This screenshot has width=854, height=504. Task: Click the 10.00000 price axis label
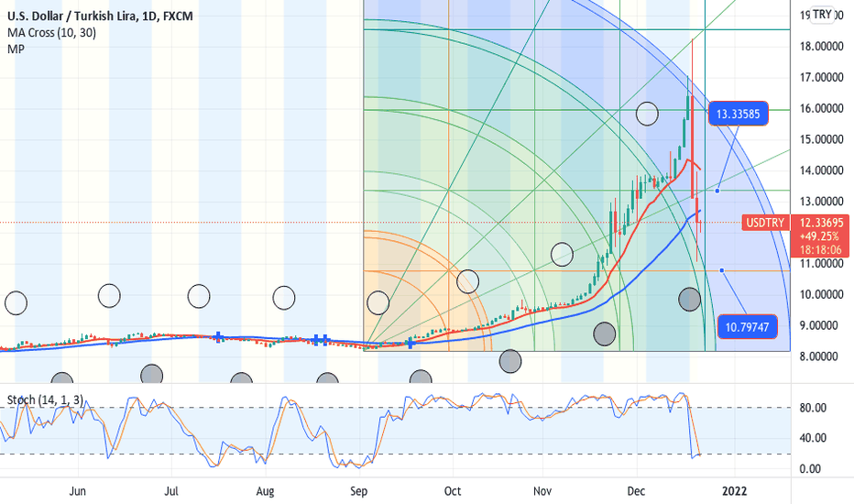[821, 295]
